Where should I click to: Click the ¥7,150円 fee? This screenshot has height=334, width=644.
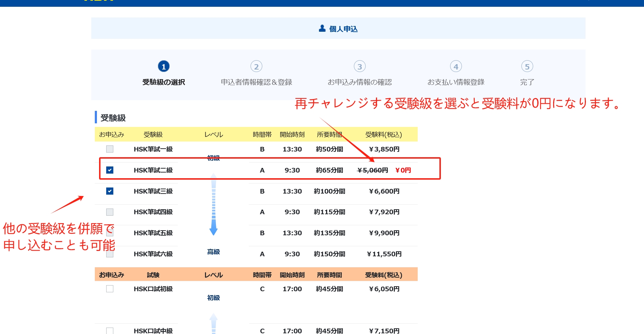tap(384, 331)
